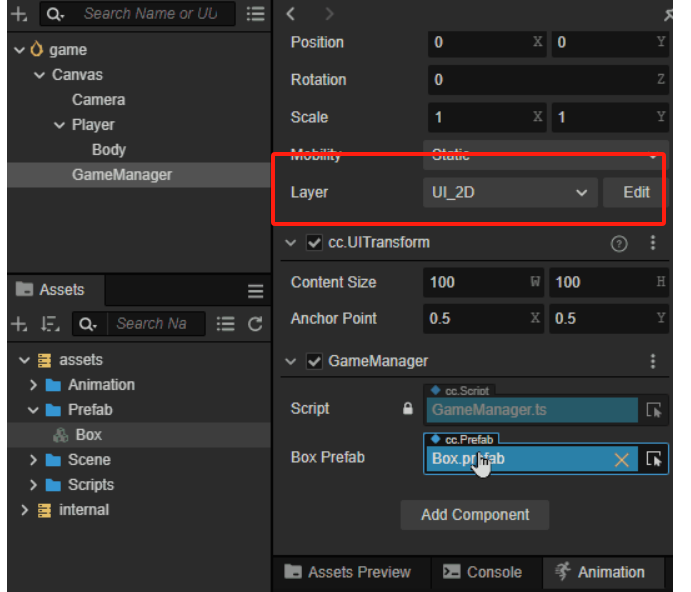Select the Camera node

pyautogui.click(x=98, y=100)
